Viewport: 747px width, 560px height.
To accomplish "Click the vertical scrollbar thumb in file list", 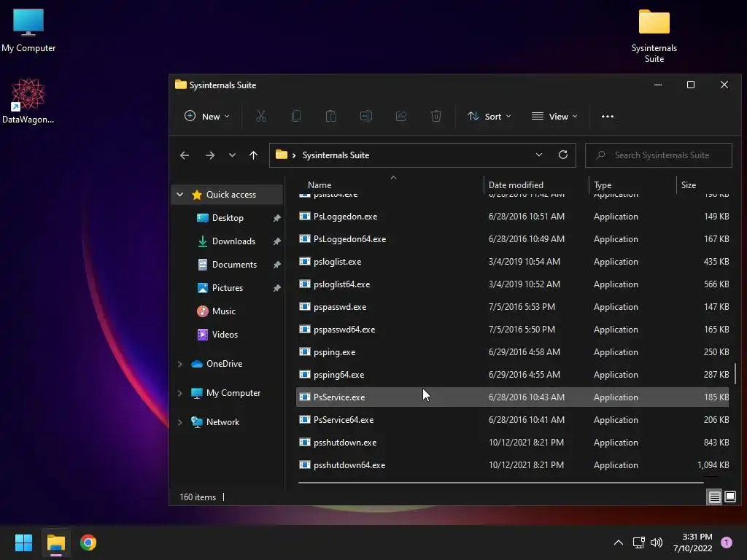I will (x=735, y=373).
